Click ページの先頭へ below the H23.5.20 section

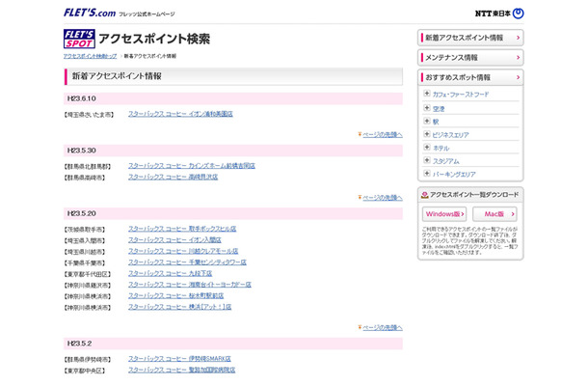pos(382,328)
